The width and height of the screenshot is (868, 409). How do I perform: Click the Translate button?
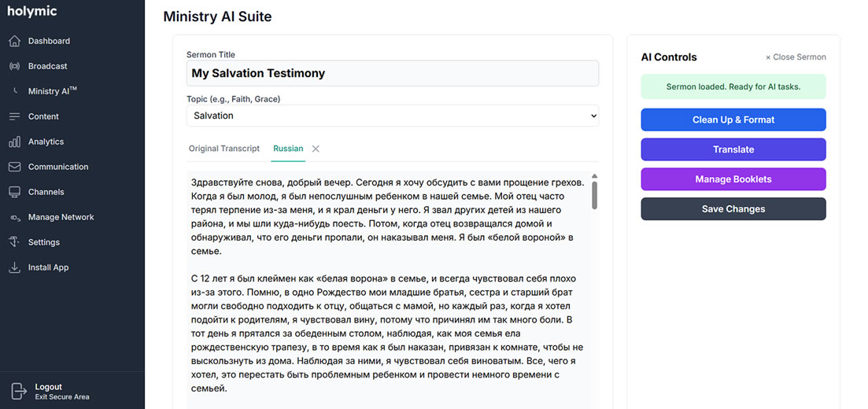coord(733,149)
